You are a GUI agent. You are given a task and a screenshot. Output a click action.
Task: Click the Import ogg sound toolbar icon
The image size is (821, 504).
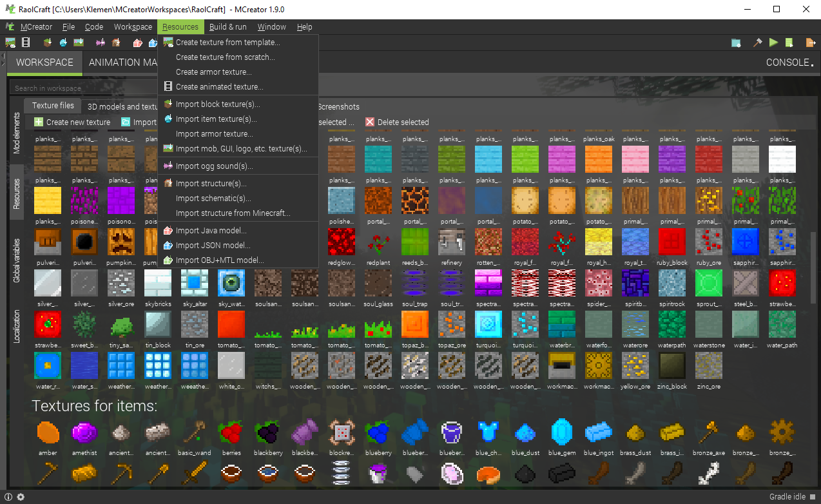[x=101, y=42]
